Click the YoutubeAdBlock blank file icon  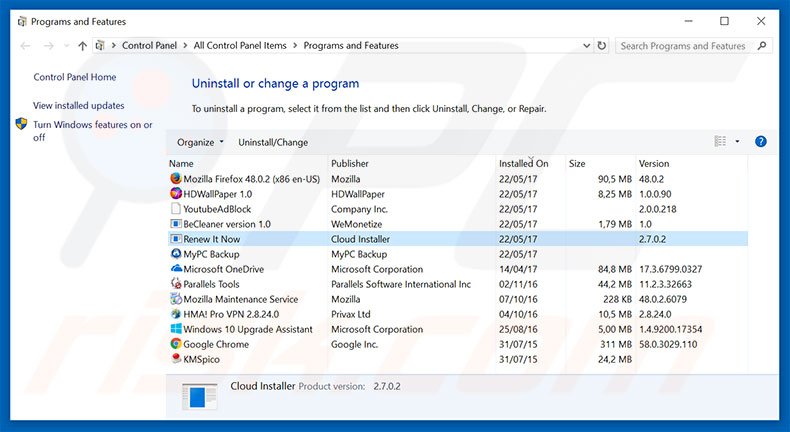176,209
